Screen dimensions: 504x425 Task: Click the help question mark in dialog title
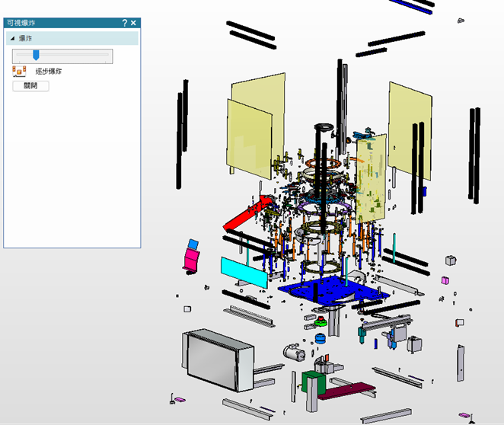pos(125,23)
